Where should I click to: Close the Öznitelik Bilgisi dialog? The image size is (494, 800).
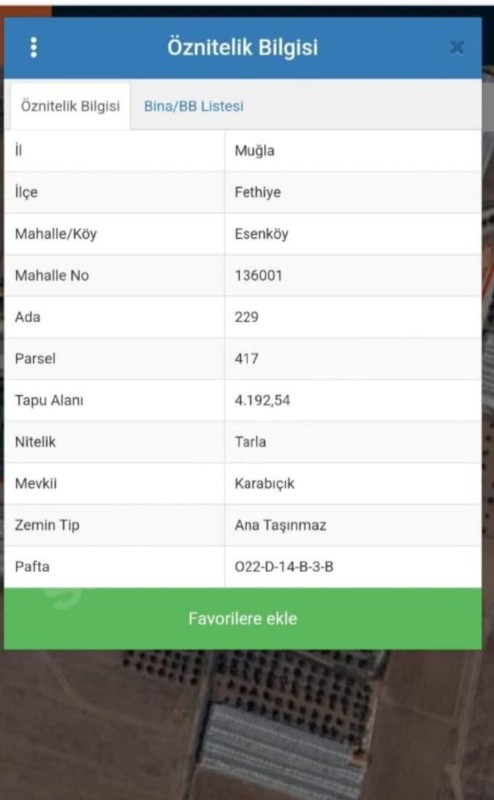pos(457,47)
